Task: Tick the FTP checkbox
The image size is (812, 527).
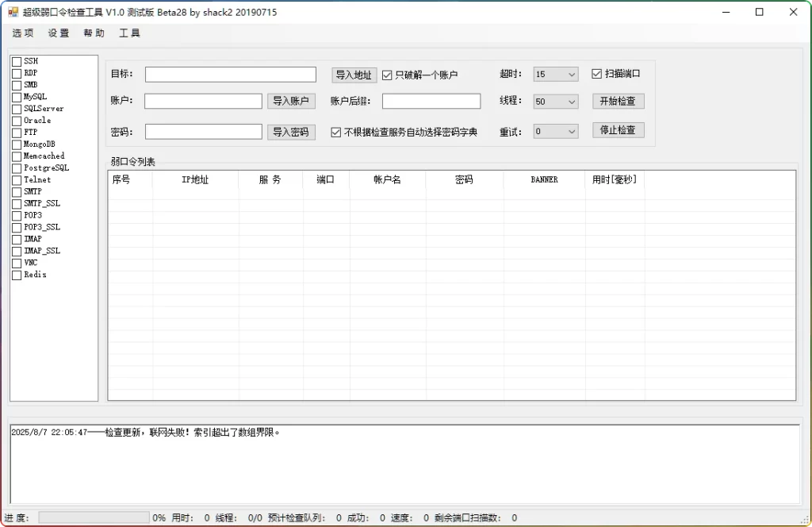Action: pyautogui.click(x=17, y=133)
